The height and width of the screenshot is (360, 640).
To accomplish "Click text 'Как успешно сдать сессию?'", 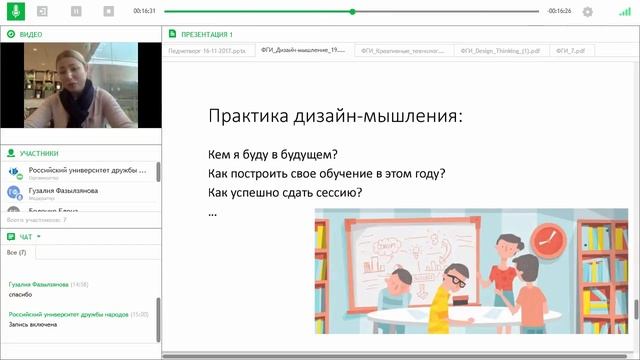I will click(285, 192).
